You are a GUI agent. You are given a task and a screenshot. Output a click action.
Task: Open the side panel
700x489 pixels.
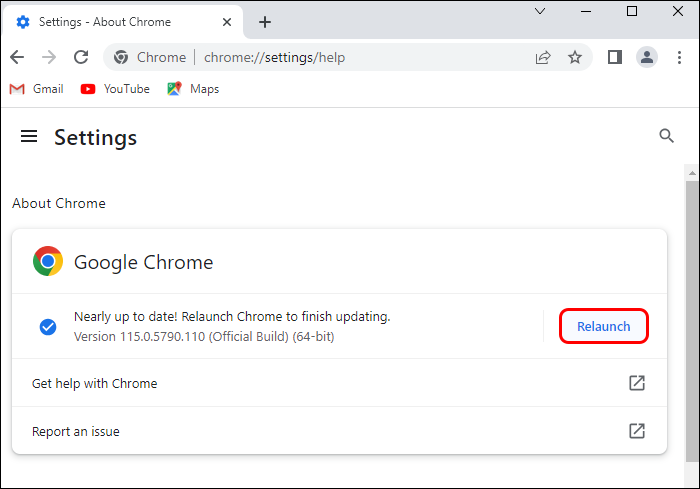615,57
